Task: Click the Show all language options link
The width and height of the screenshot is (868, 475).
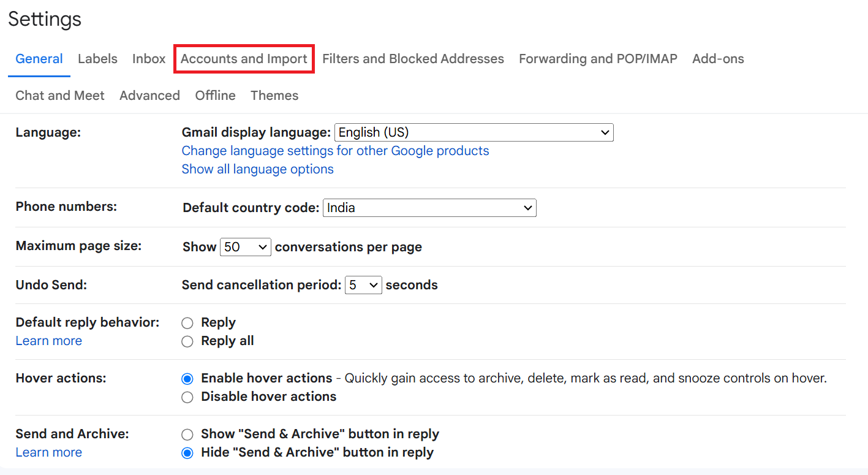Action: point(257,169)
